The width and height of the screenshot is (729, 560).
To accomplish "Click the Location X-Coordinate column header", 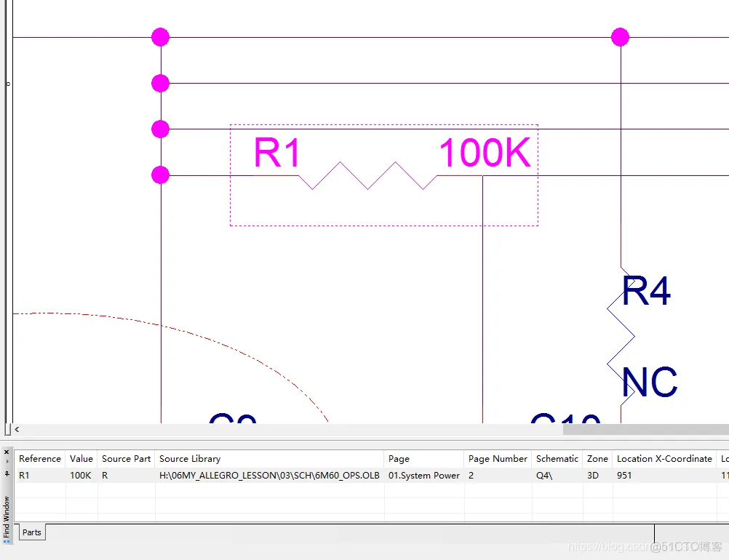I will 664,459.
